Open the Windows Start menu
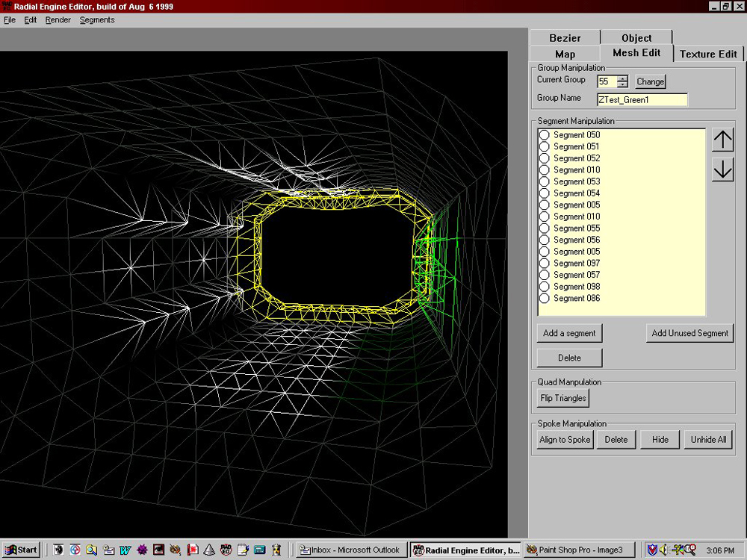The width and height of the screenshot is (747, 560). pyautogui.click(x=21, y=550)
